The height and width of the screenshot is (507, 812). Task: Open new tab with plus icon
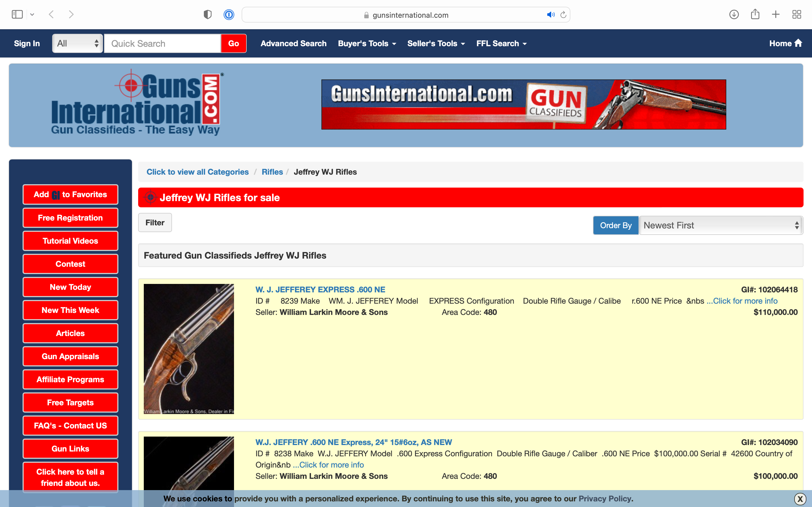pos(776,14)
